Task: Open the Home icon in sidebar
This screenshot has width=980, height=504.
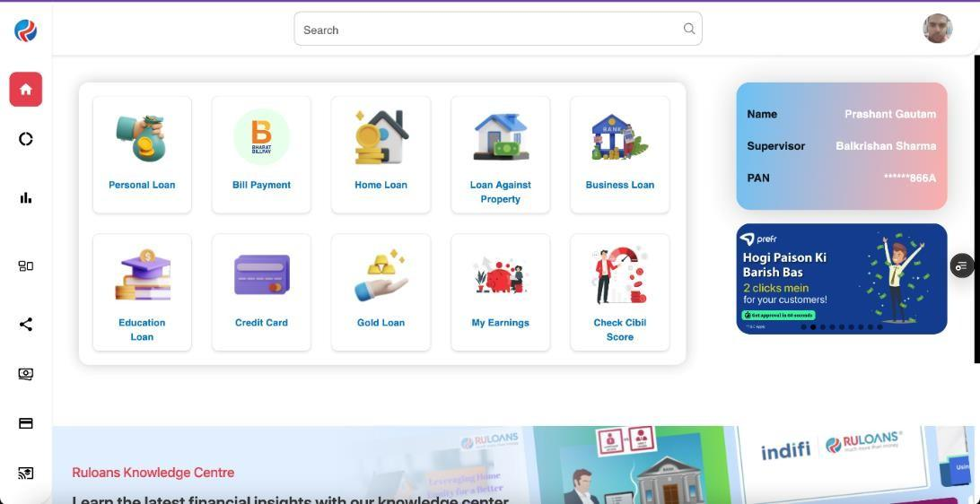Action: 26,90
